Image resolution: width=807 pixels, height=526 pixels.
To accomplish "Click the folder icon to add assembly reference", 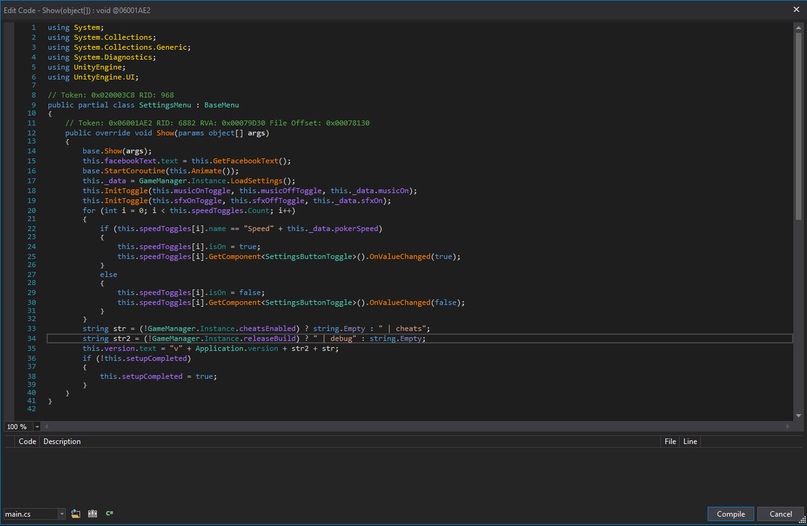I will [x=76, y=514].
